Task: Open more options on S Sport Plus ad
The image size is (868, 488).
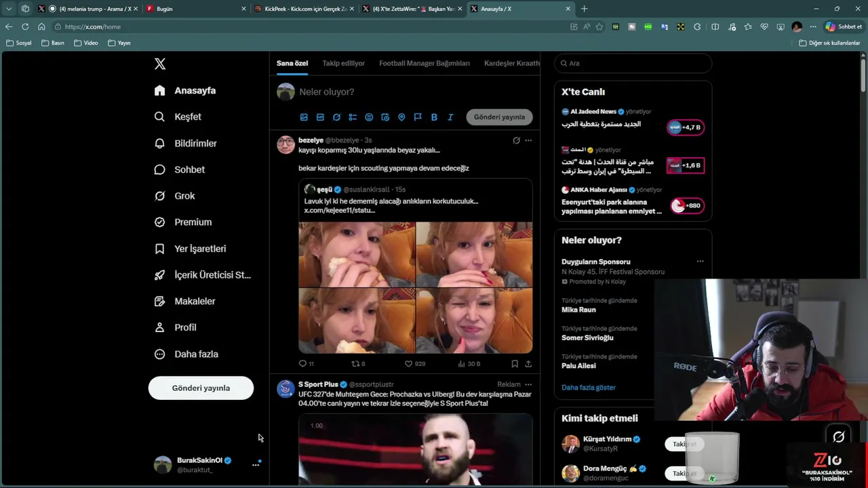Action: (x=528, y=384)
